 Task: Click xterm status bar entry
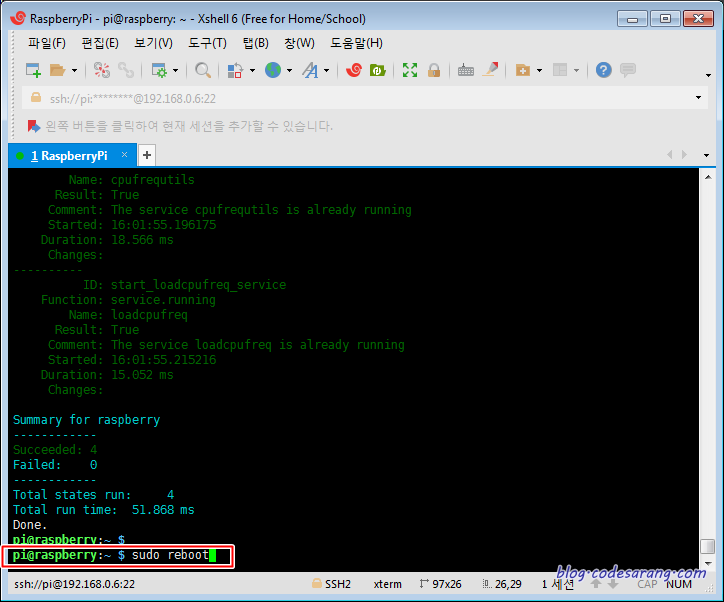[387, 584]
